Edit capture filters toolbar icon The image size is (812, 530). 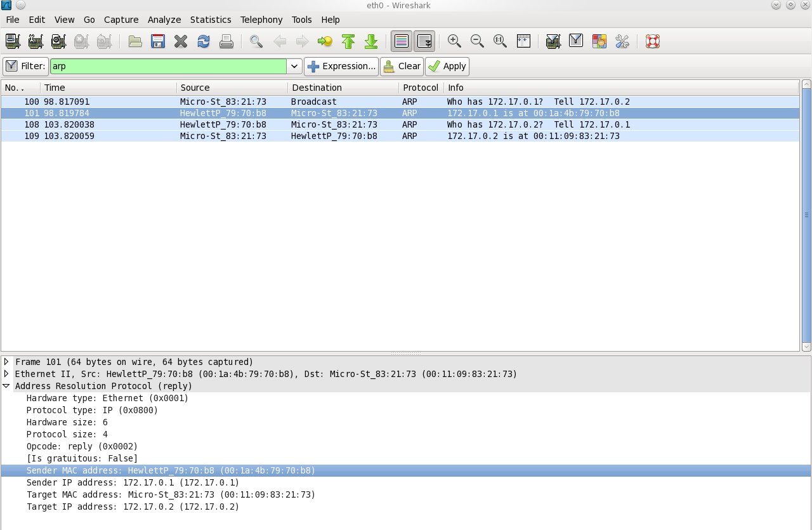(553, 42)
